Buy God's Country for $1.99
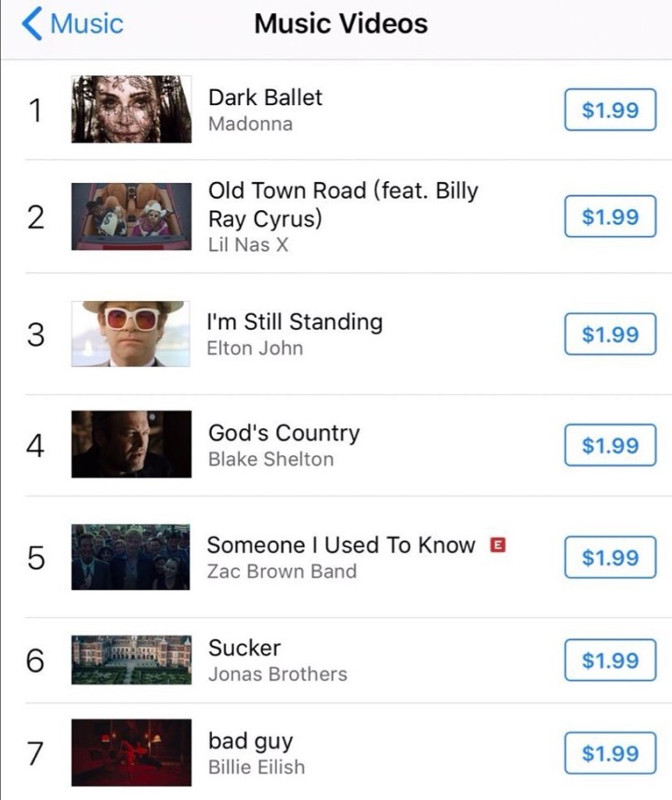 610,446
